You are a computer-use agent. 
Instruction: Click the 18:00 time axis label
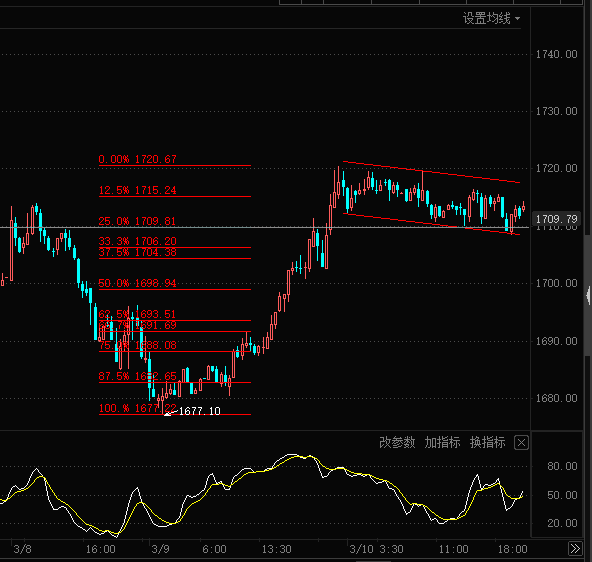(x=512, y=549)
